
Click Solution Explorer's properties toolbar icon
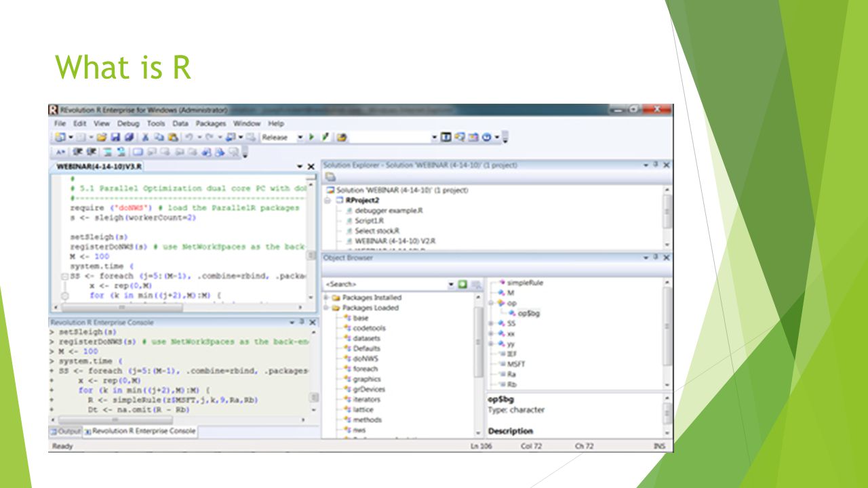pos(330,177)
